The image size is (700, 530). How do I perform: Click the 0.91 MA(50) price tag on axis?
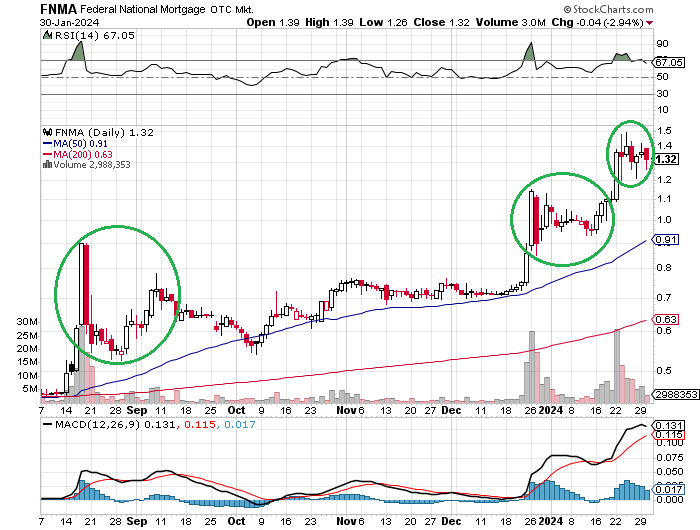pos(667,240)
